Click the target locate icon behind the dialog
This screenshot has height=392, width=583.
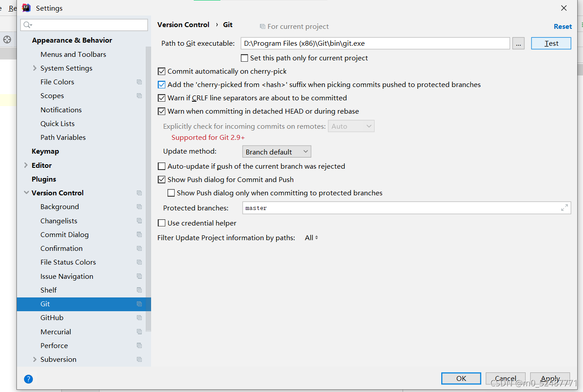point(7,40)
